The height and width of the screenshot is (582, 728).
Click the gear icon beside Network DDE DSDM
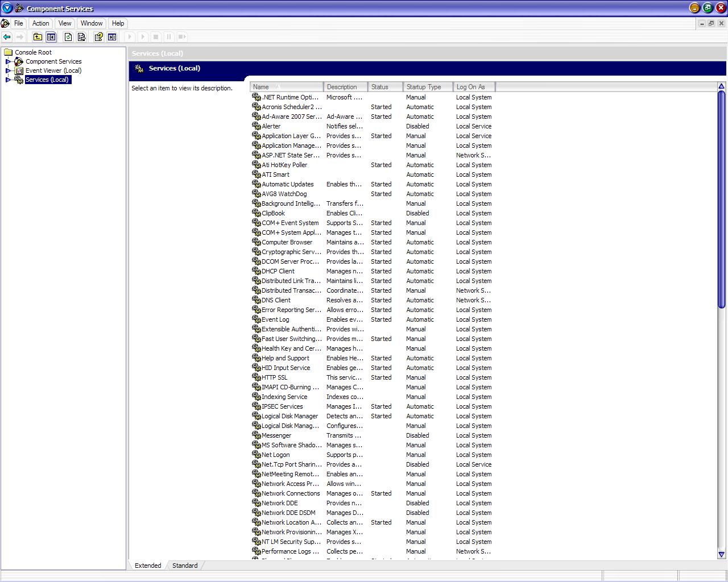[x=256, y=513]
